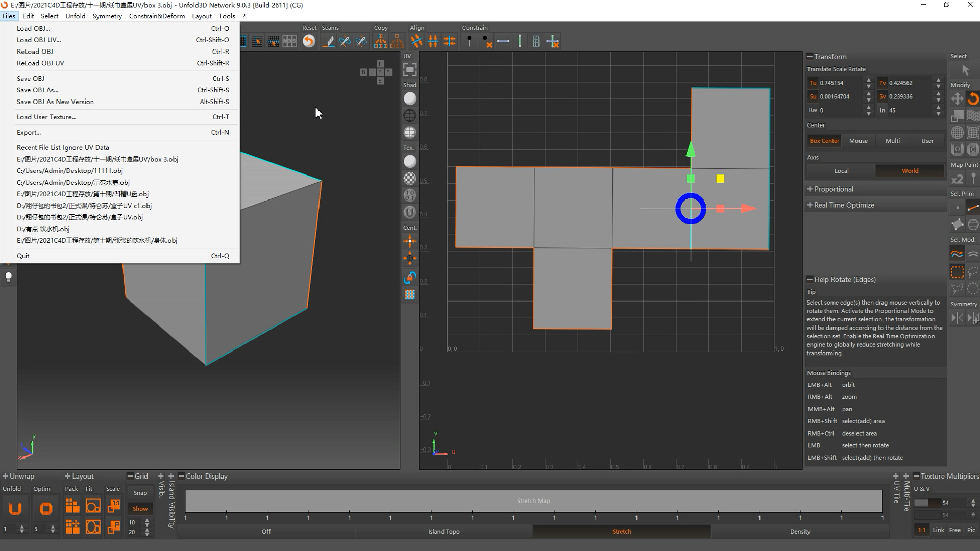Select the checker texture icon

(409, 178)
